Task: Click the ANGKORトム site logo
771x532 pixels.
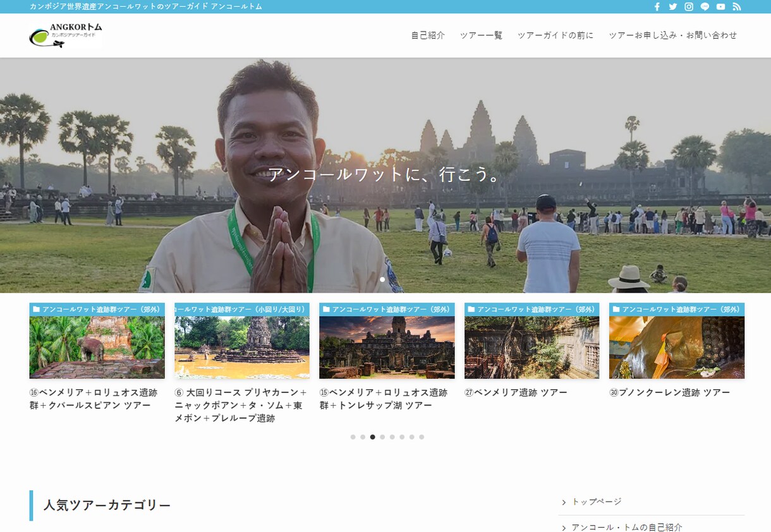Action: click(66, 35)
